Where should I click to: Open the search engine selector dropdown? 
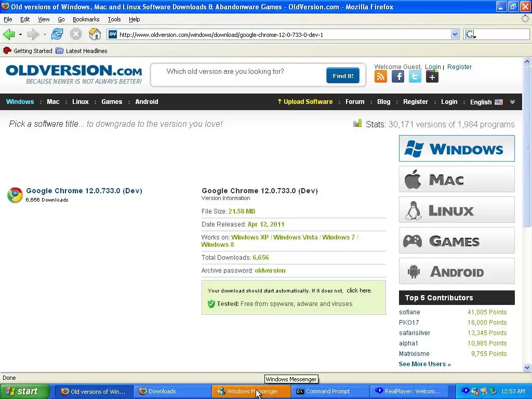click(x=471, y=35)
